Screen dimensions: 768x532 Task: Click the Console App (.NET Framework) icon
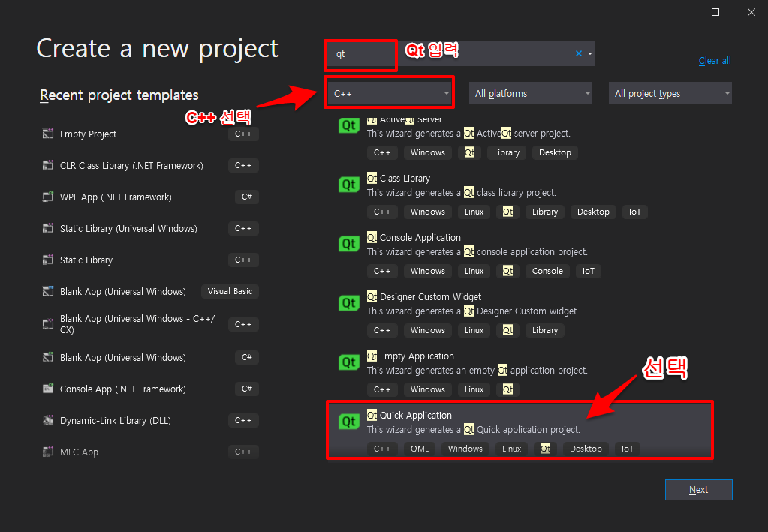pos(48,389)
